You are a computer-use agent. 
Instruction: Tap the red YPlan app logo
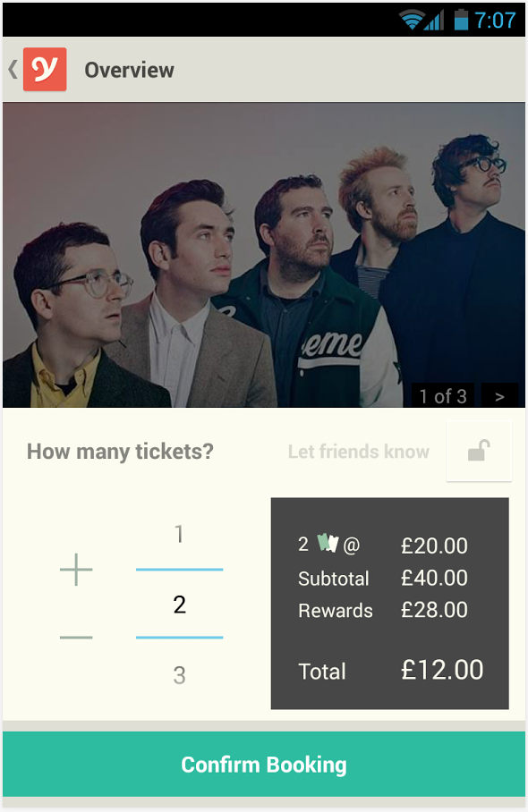pyautogui.click(x=45, y=70)
